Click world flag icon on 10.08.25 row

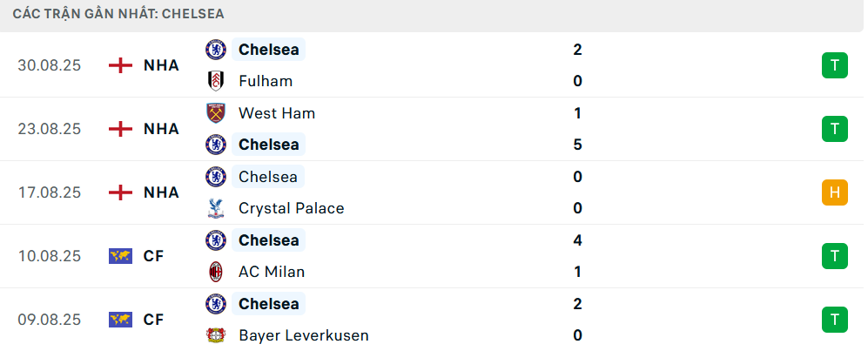point(120,256)
